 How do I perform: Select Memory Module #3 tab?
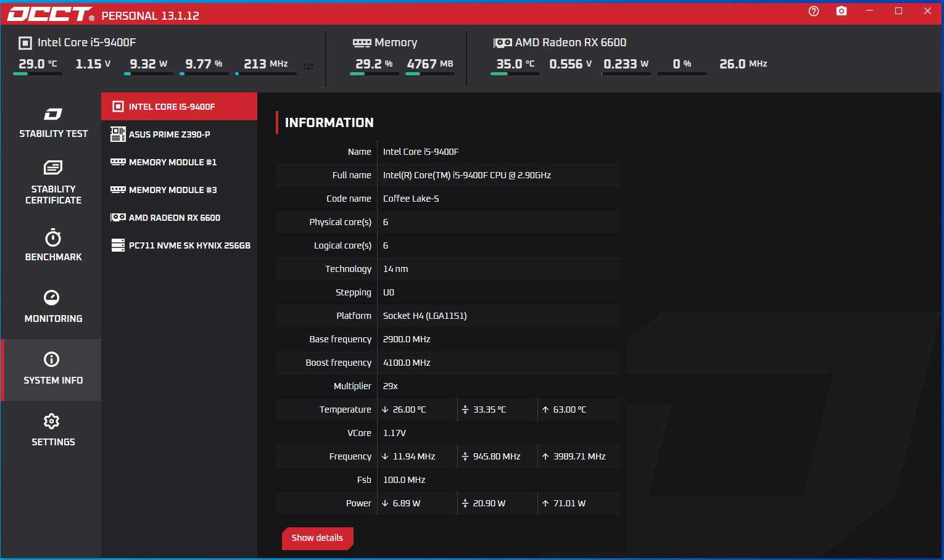pyautogui.click(x=179, y=190)
